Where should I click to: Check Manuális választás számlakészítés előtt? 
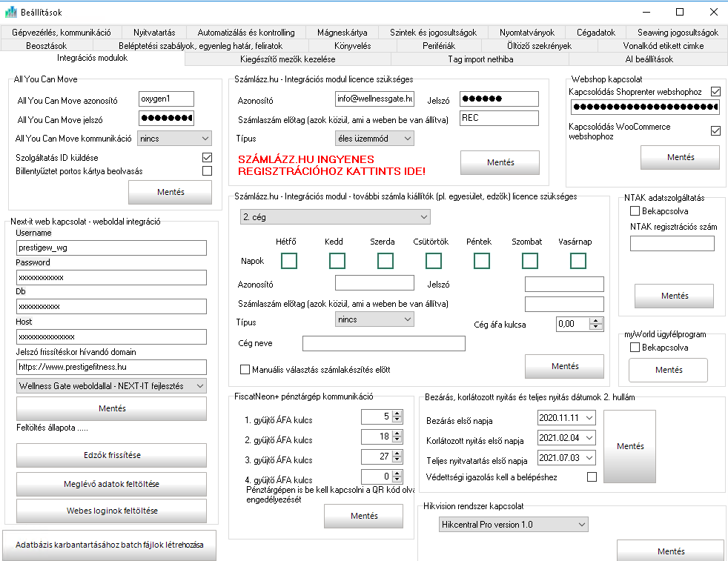point(245,369)
